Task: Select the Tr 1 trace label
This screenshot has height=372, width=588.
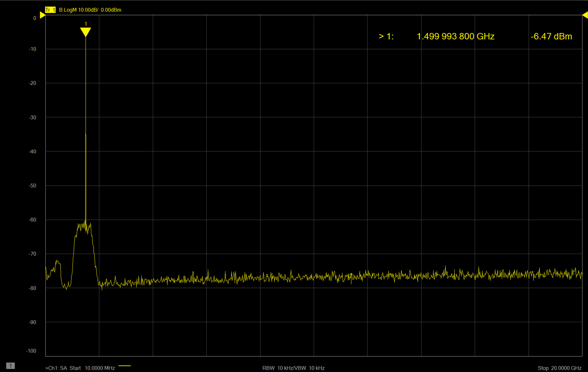Action: pyautogui.click(x=50, y=10)
